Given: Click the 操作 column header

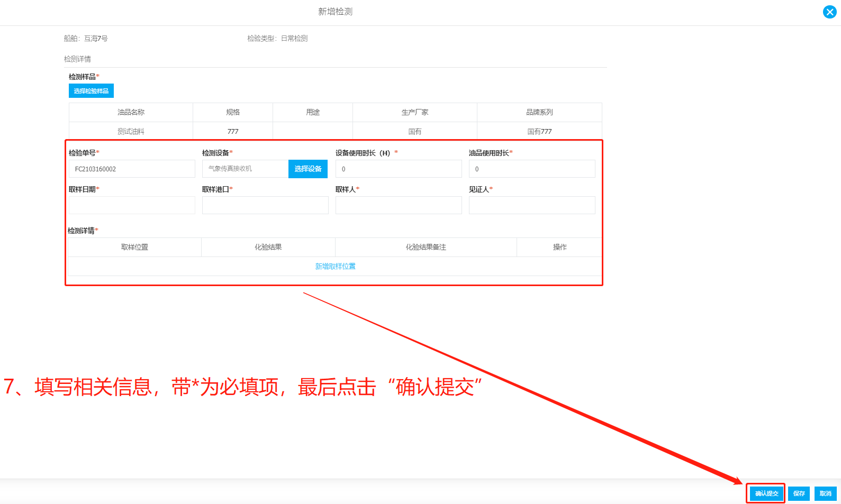Looking at the screenshot, I should (559, 247).
